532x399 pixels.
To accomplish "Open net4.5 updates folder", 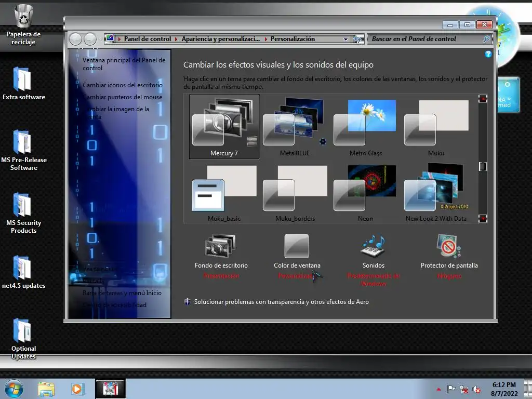I will coord(24,272).
